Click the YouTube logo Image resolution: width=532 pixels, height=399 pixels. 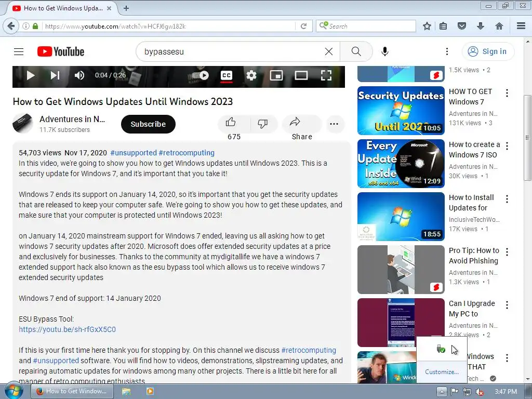61,51
